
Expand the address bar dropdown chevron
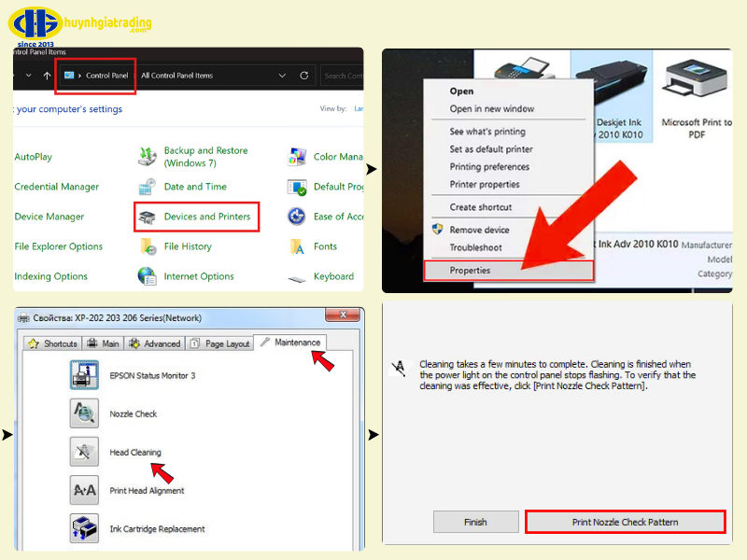tap(282, 76)
